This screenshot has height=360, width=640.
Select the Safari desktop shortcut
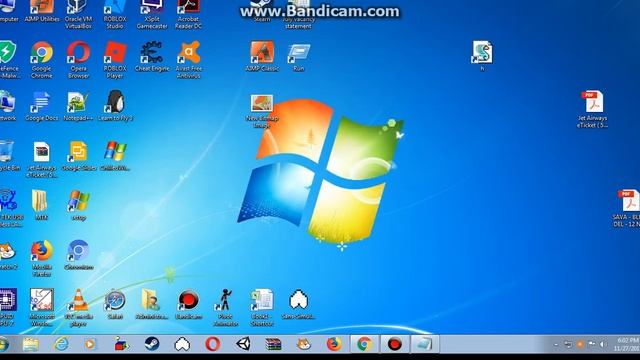pos(115,304)
